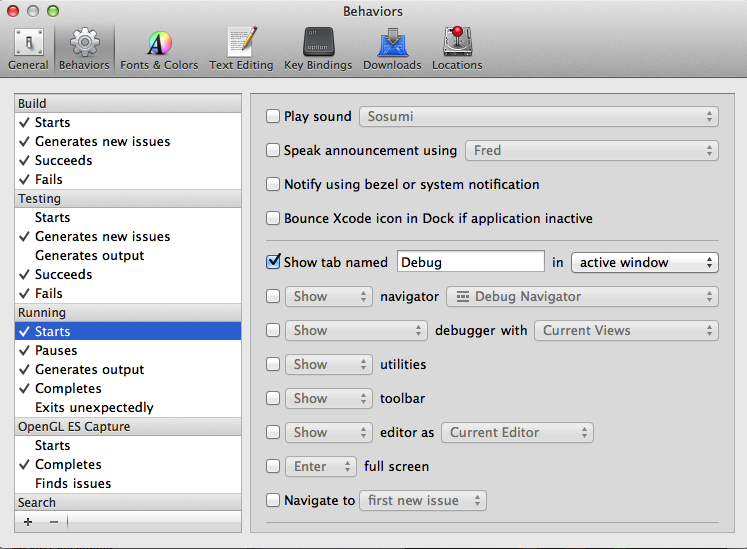Switch to Key Bindings pane
747x549 pixels.
pyautogui.click(x=318, y=50)
